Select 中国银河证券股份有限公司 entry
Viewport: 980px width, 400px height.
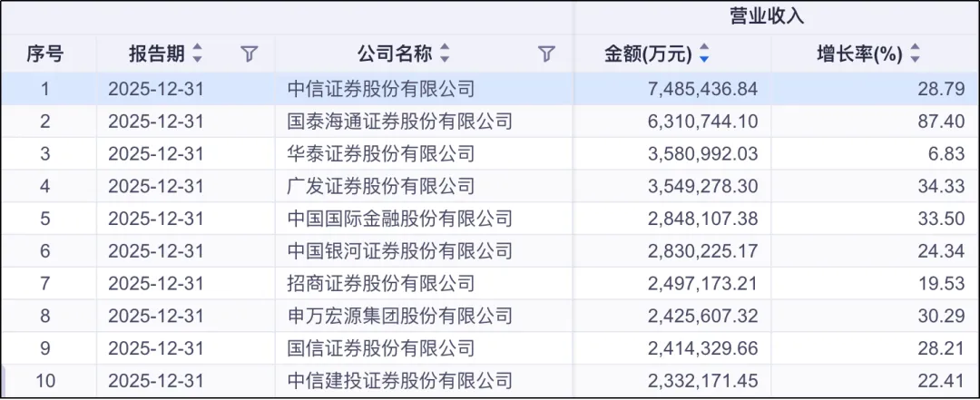point(400,251)
